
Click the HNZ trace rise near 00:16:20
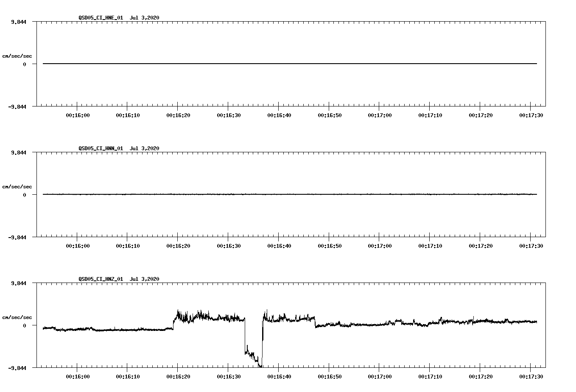[x=175, y=319]
